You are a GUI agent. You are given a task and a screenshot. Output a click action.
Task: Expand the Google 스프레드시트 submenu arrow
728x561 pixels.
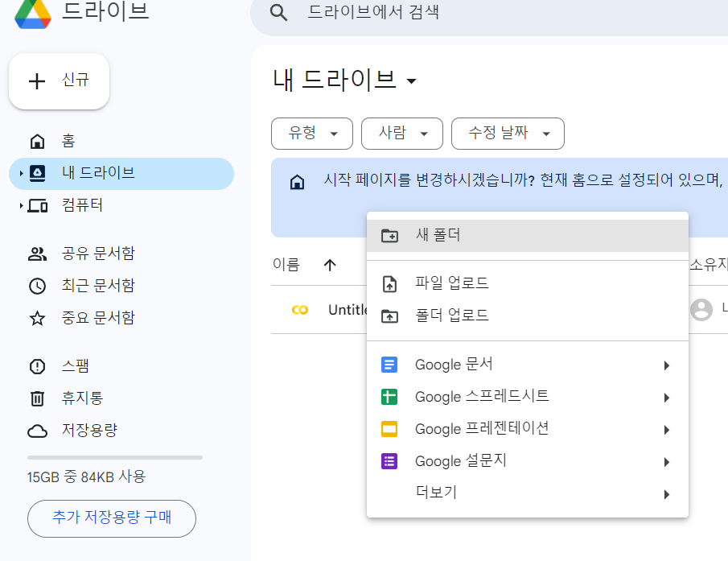click(x=667, y=398)
